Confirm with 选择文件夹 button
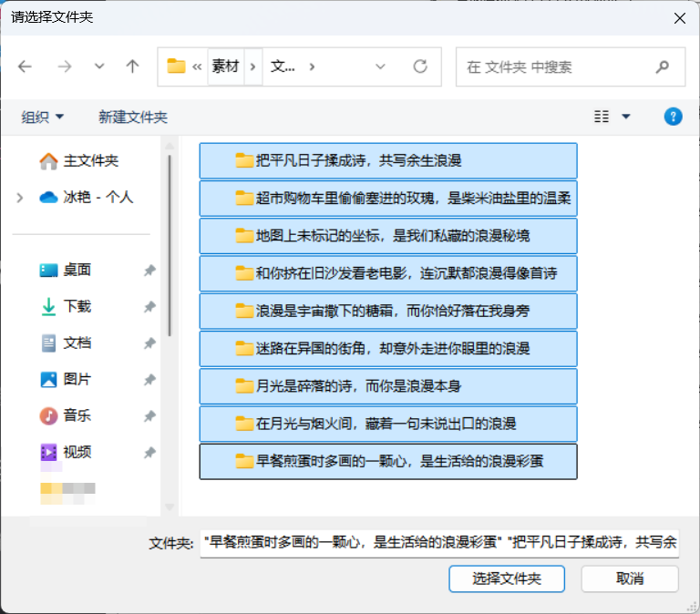 (x=507, y=579)
